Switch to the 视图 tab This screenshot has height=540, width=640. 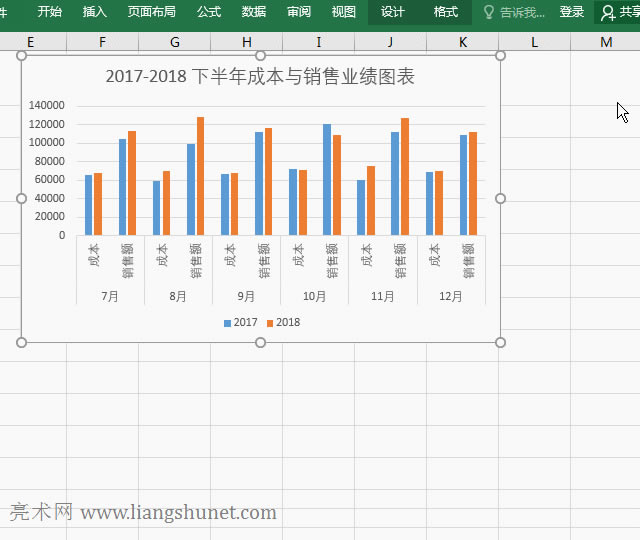coord(343,12)
